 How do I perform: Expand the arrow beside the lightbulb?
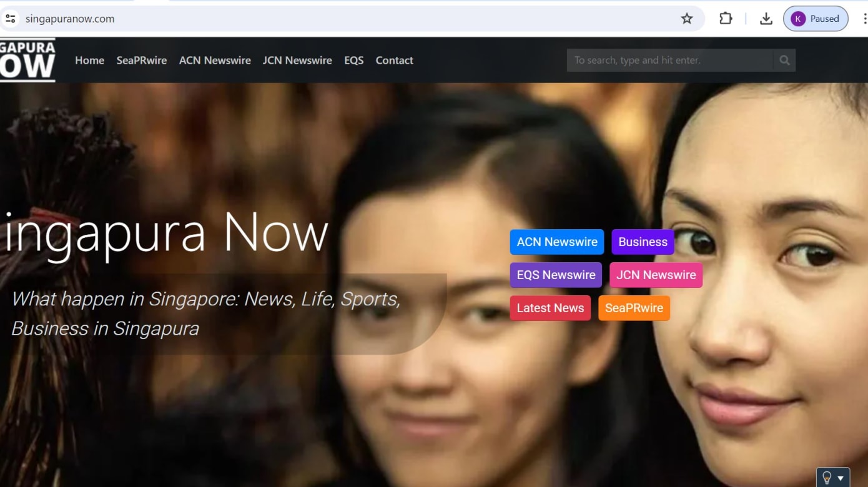tap(841, 478)
